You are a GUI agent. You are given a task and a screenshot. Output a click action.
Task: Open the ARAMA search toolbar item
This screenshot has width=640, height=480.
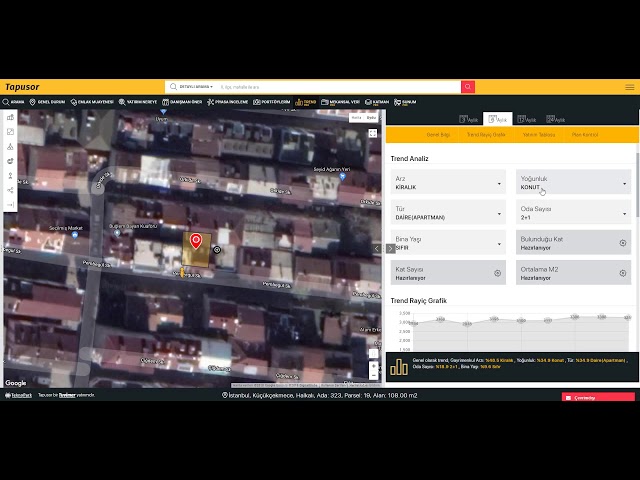pos(13,102)
